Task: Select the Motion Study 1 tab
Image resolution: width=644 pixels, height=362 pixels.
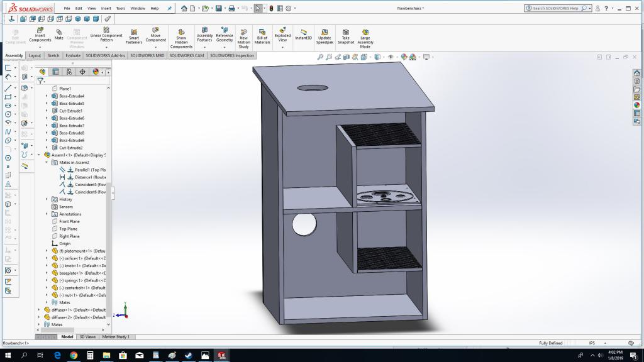Action: pos(116,337)
